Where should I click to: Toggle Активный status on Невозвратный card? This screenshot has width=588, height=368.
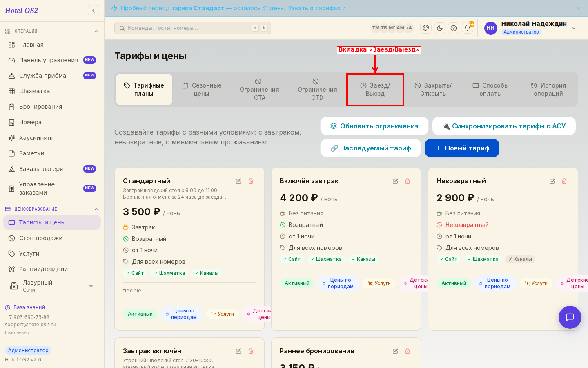[454, 283]
